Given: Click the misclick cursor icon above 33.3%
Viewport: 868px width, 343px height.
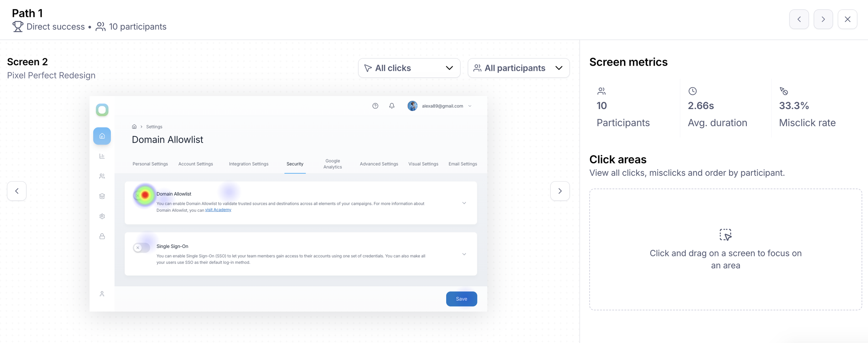Looking at the screenshot, I should point(784,91).
